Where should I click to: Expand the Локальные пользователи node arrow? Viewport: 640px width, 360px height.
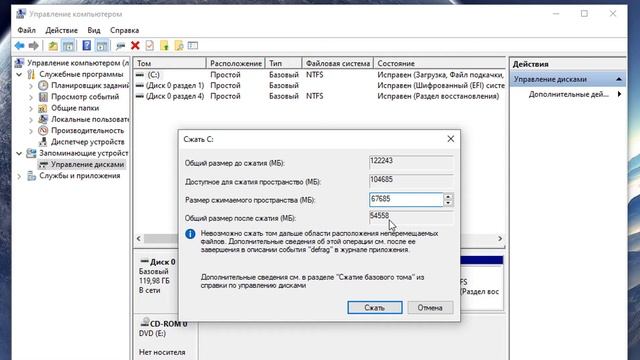(31, 120)
